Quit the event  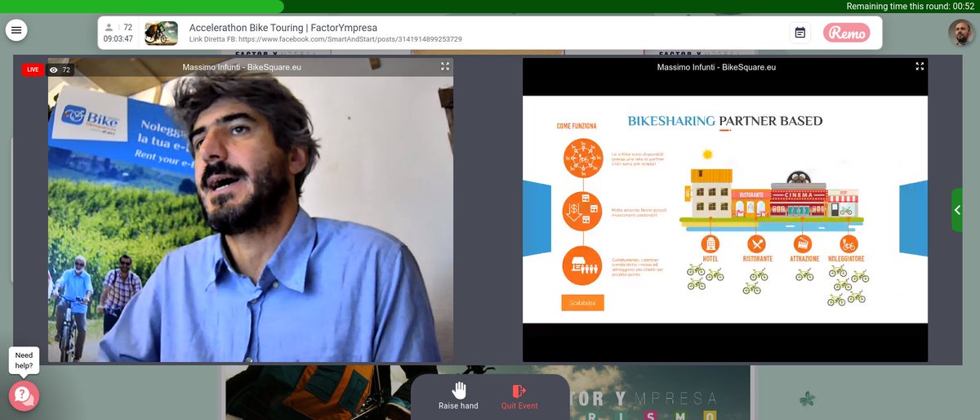519,396
